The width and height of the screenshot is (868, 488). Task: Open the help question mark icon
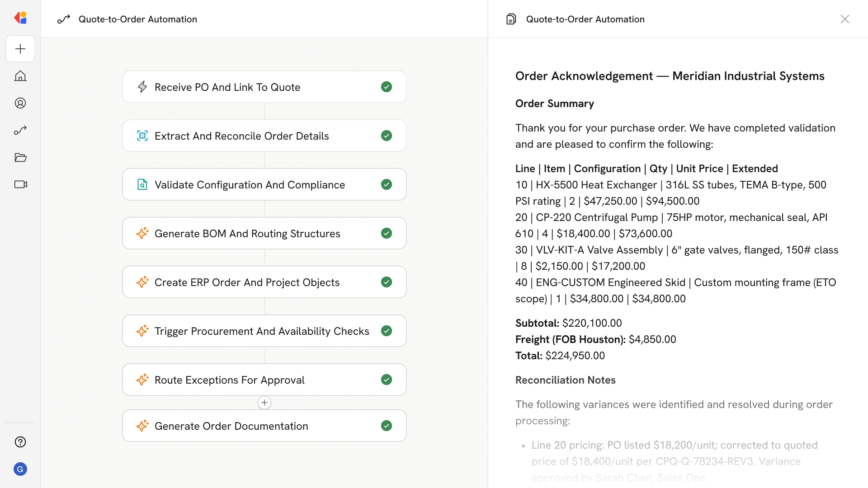[20, 442]
